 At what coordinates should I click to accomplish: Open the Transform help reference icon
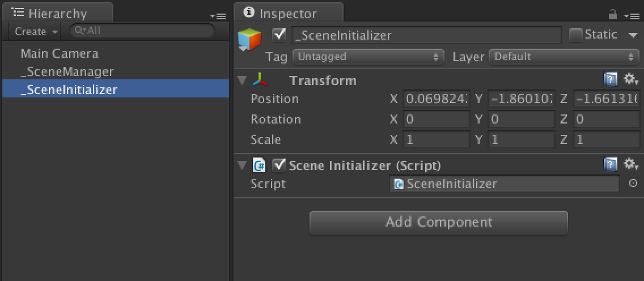click(x=611, y=79)
